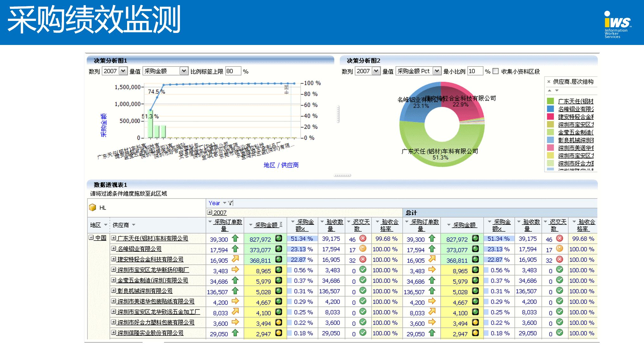Click the pink swatch for 捷安特轻合金 legend
Viewport: 644px width, 354px height.
pos(551,117)
